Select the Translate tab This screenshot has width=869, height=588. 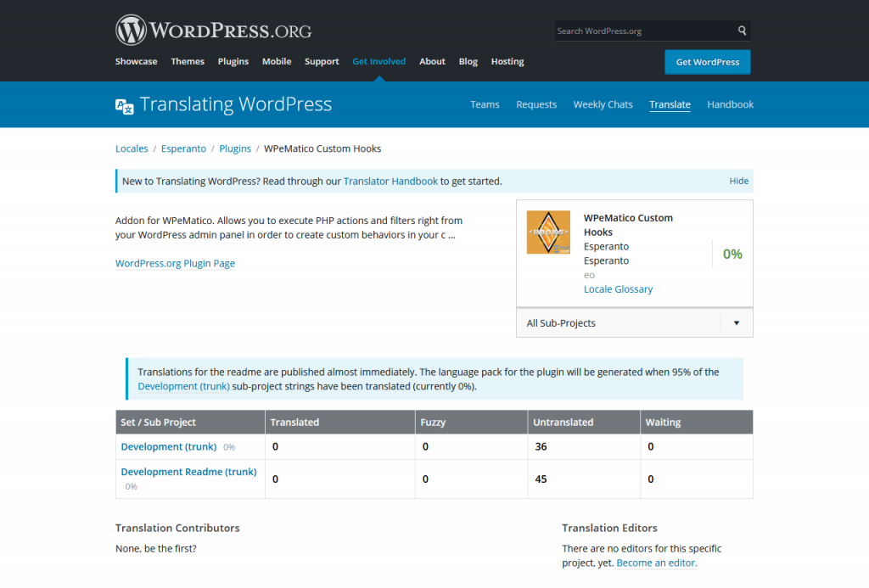coord(670,104)
